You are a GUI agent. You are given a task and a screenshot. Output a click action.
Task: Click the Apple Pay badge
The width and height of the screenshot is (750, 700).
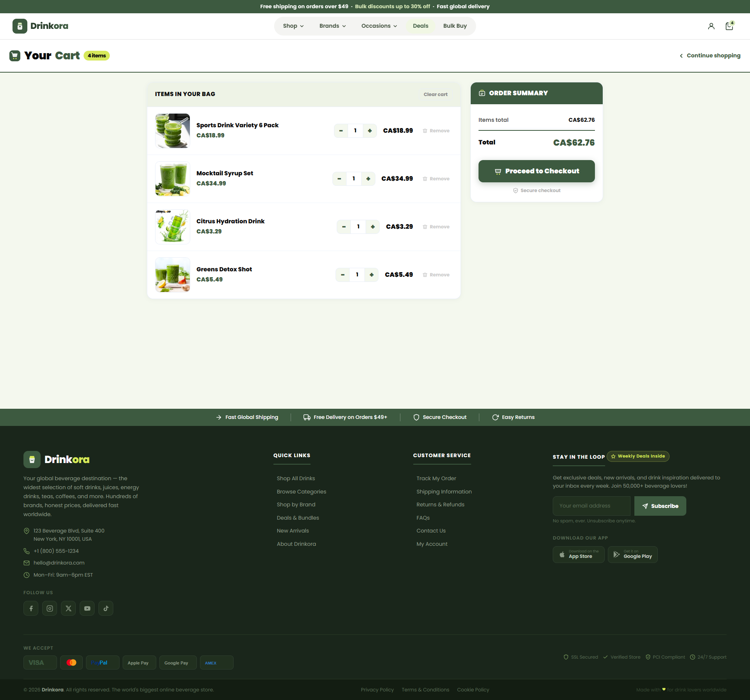139,663
